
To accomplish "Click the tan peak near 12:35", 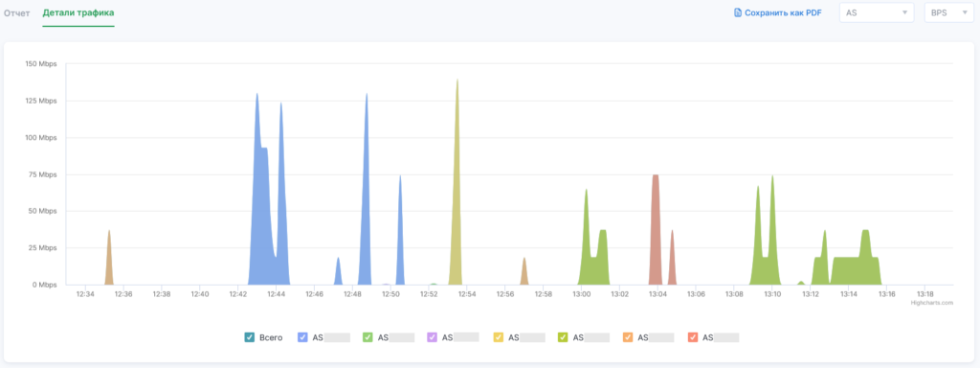I will tap(109, 260).
